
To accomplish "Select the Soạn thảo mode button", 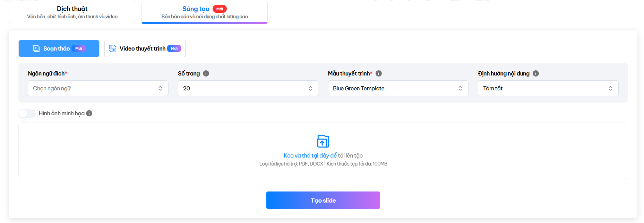I will (x=59, y=48).
